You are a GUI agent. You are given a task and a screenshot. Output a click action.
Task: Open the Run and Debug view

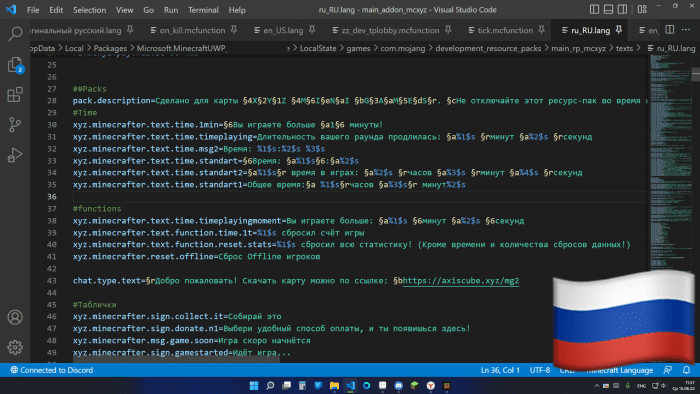[x=15, y=155]
